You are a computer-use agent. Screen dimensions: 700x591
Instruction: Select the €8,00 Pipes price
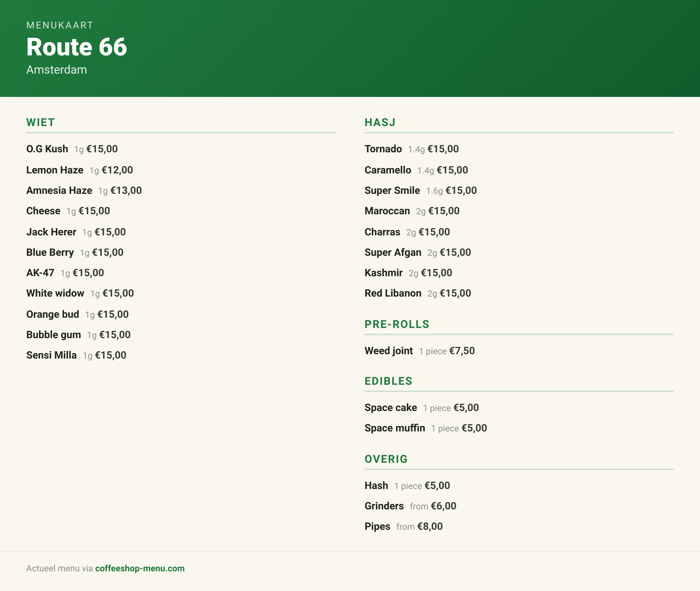(x=430, y=527)
